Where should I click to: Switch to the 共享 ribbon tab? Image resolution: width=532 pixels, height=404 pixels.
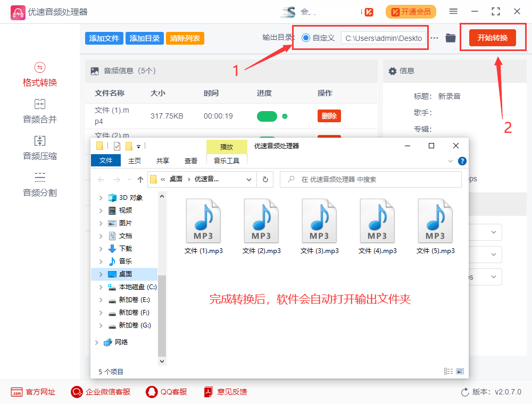tap(162, 161)
